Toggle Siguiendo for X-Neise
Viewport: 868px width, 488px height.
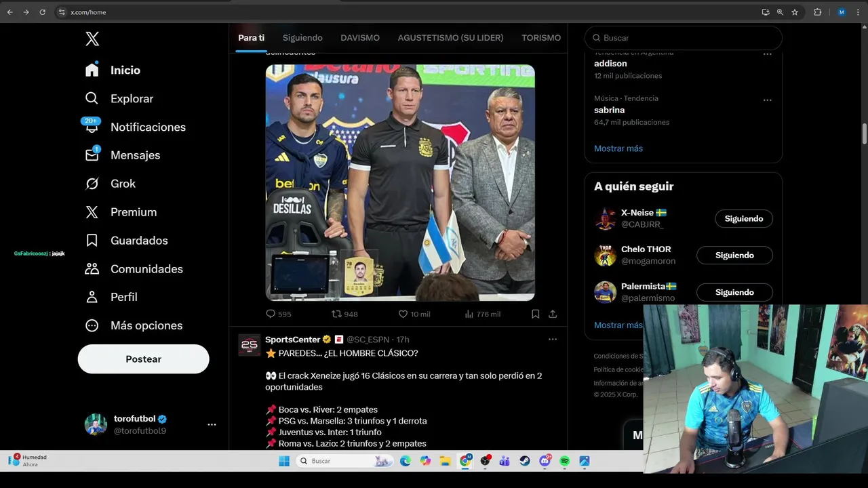click(744, 218)
